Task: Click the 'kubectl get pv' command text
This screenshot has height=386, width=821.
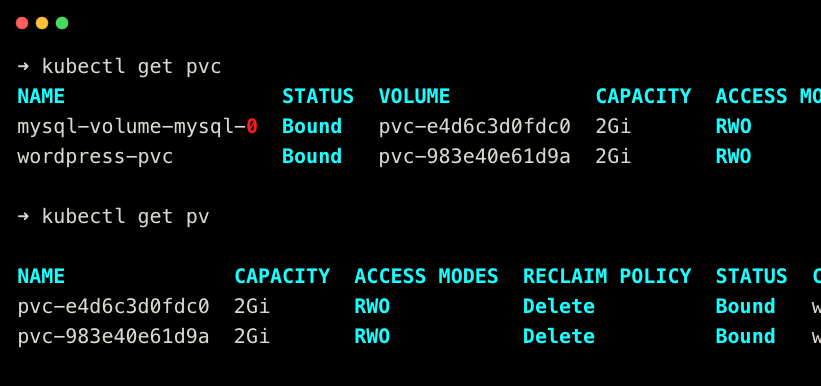Action: click(126, 217)
